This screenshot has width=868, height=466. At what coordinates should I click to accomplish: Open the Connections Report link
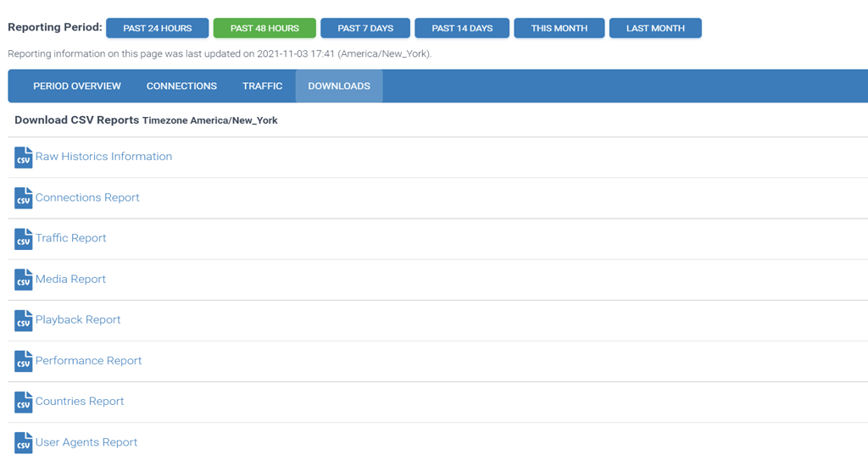coord(87,197)
